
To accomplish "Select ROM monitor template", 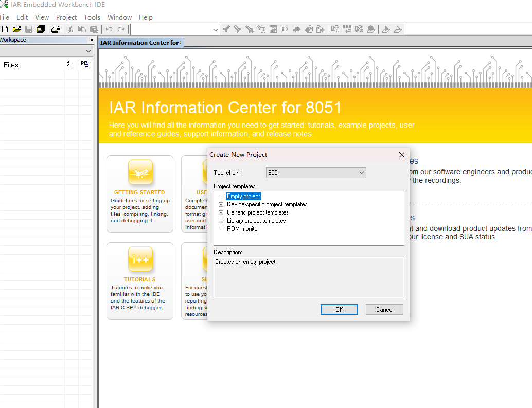I will click(242, 229).
